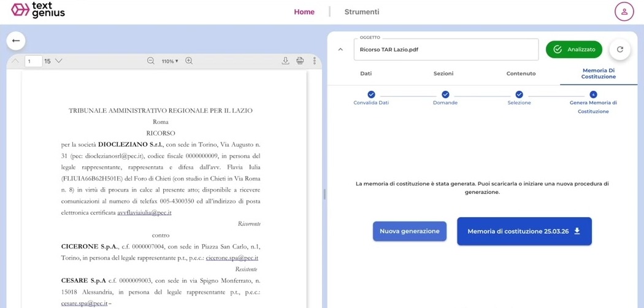The width and height of the screenshot is (644, 308).
Task: Click the Text Genius logo
Action: point(38,10)
